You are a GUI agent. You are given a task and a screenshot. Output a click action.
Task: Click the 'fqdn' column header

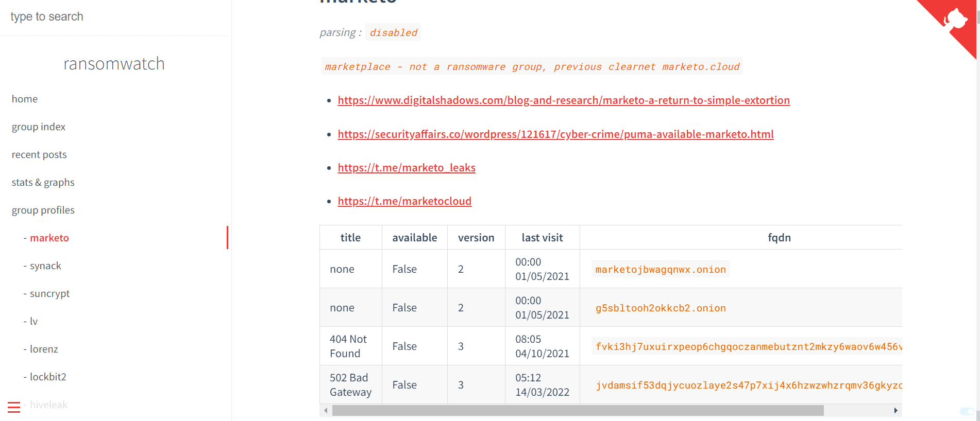tap(779, 238)
